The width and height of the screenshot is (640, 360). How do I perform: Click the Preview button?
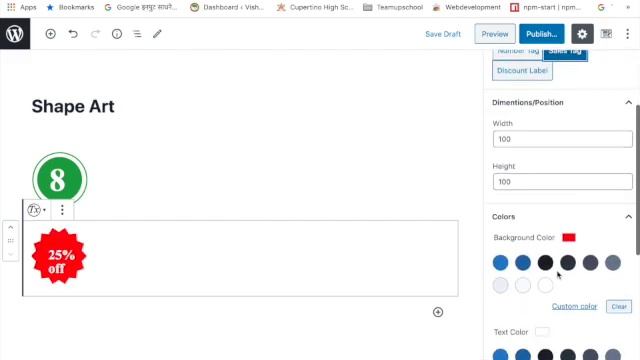pyautogui.click(x=495, y=34)
